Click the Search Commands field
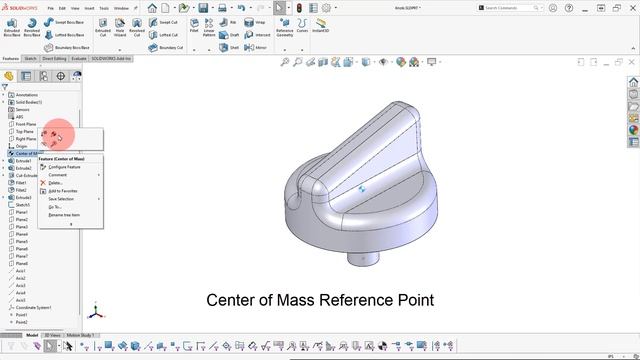Screen dimensions: 640x360 [x=509, y=8]
